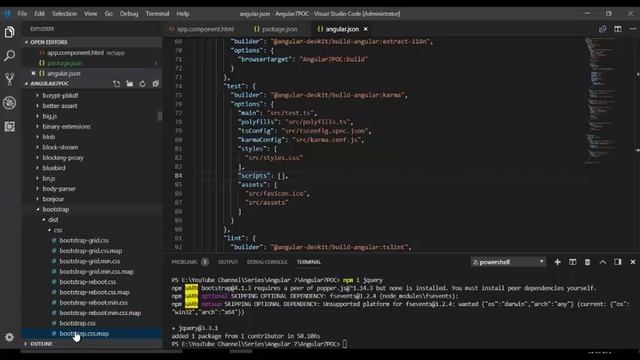640x360 pixels.
Task: Open the bootstrap-grid.css file
Action: (84, 240)
